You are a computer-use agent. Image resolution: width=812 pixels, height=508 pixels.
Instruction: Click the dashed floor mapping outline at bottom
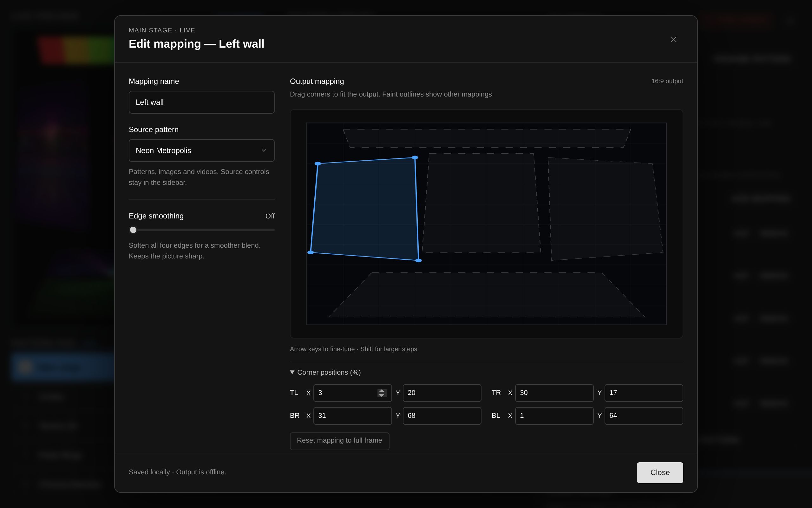point(487,295)
